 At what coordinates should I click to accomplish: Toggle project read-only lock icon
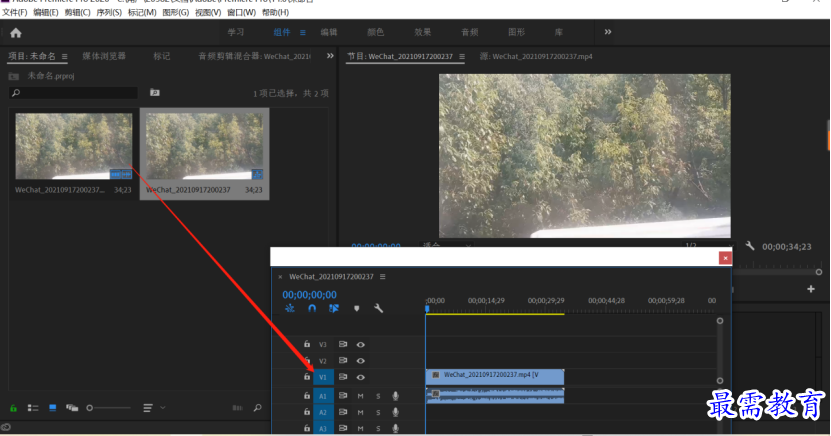[x=13, y=408]
